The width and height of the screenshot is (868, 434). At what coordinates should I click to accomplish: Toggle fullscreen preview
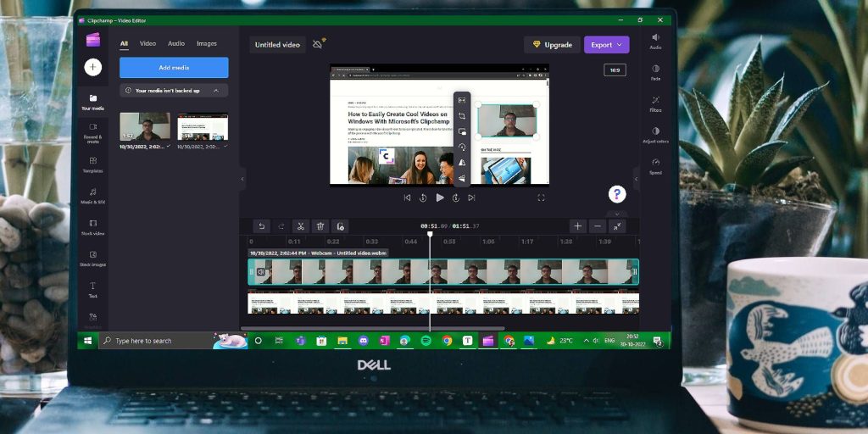tap(541, 198)
